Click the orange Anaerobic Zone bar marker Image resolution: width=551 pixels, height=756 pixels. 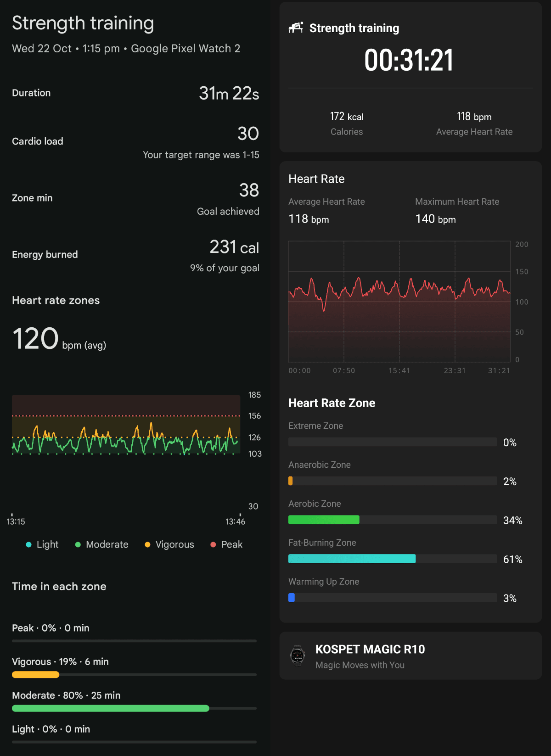(x=290, y=481)
